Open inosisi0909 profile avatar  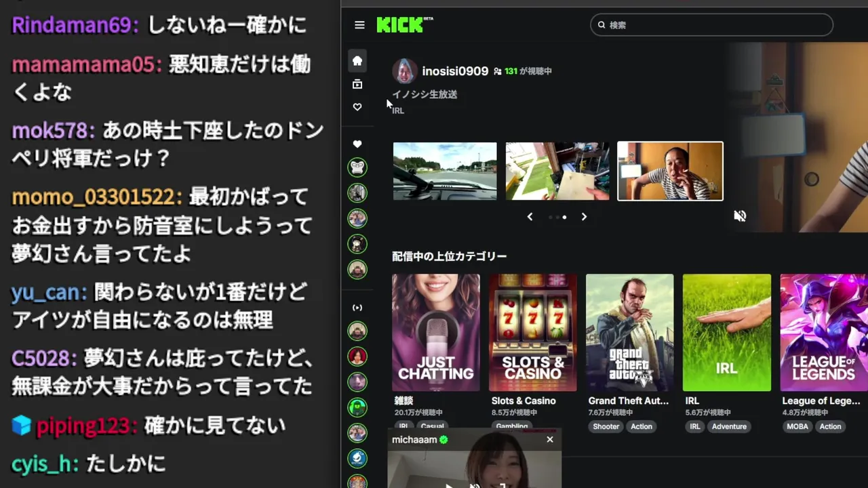(x=404, y=71)
